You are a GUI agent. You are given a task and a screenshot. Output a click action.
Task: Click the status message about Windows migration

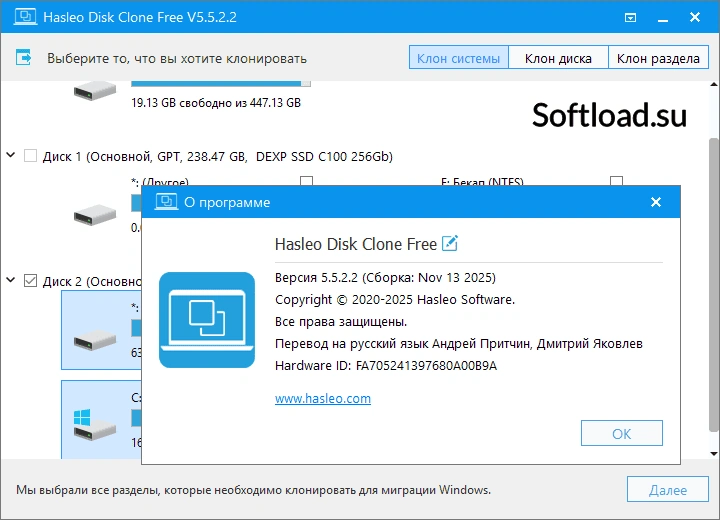[x=253, y=490]
